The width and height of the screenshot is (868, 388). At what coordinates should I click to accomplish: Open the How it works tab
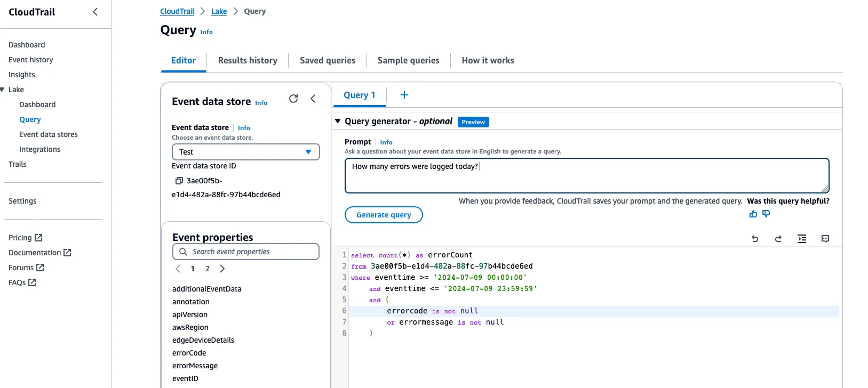(x=488, y=60)
